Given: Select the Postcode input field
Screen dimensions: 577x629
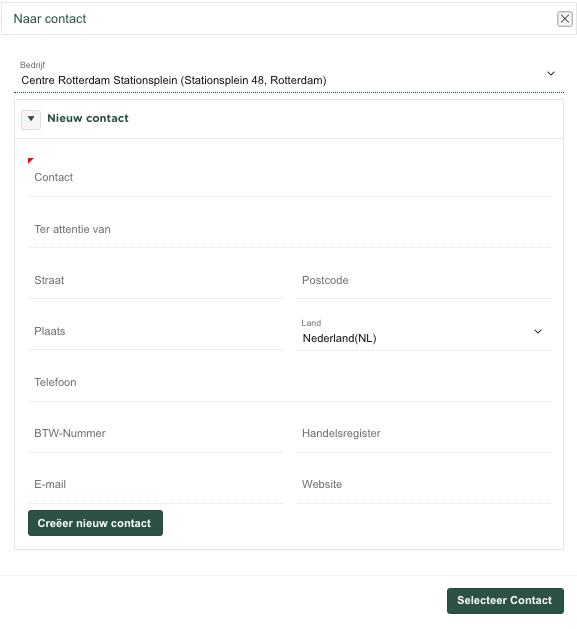Looking at the screenshot, I should pos(423,280).
